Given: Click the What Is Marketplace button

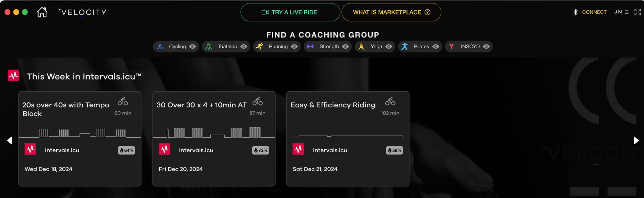Looking at the screenshot, I should (391, 12).
